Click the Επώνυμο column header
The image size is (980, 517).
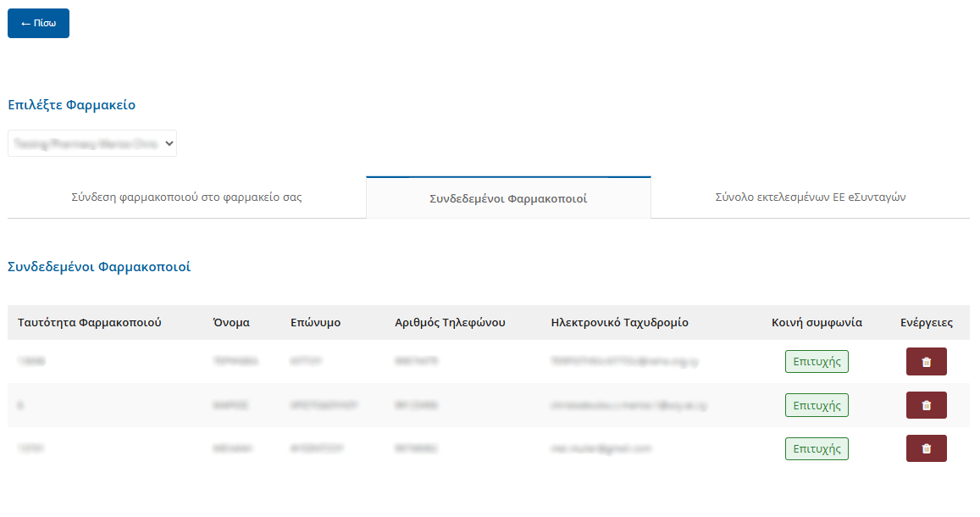[315, 323]
